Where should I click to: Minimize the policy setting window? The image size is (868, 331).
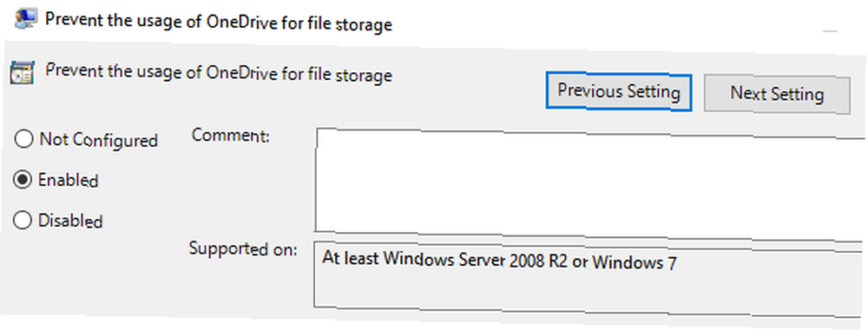click(x=829, y=31)
